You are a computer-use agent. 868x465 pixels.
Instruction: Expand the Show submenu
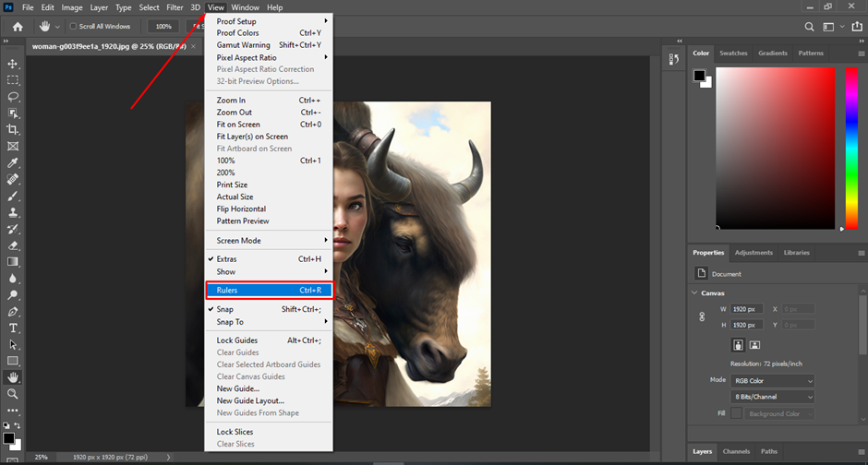click(x=269, y=271)
